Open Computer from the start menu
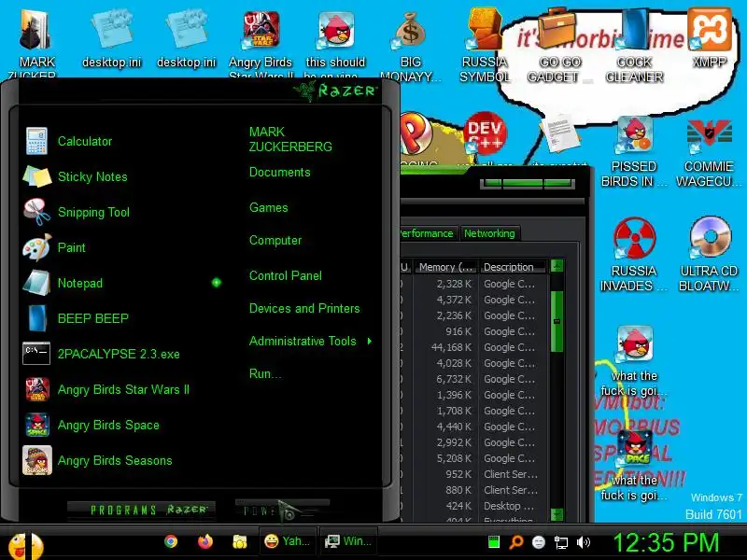Image resolution: width=747 pixels, height=560 pixels. tap(275, 241)
